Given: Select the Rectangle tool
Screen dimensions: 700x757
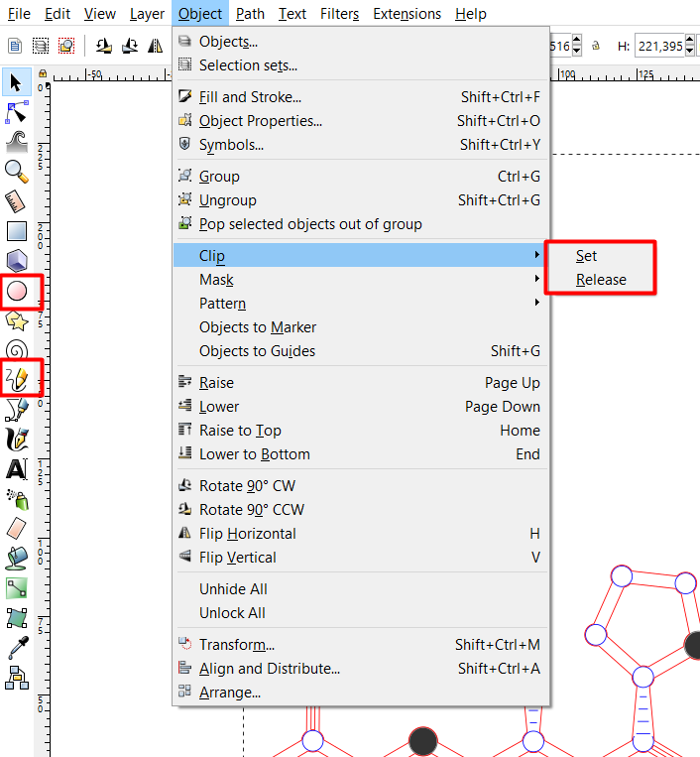Looking at the screenshot, I should (17, 231).
